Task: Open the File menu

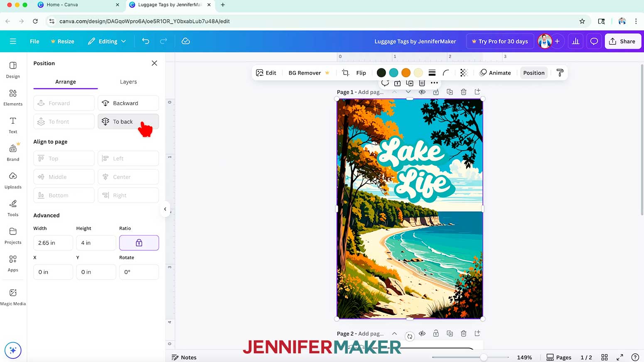Action: (34, 41)
